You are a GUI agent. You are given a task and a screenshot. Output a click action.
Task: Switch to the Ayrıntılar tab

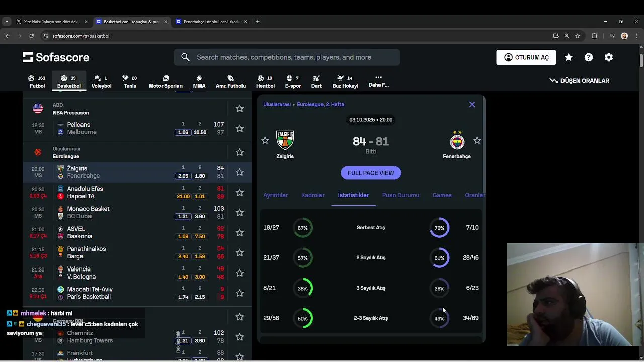(276, 195)
